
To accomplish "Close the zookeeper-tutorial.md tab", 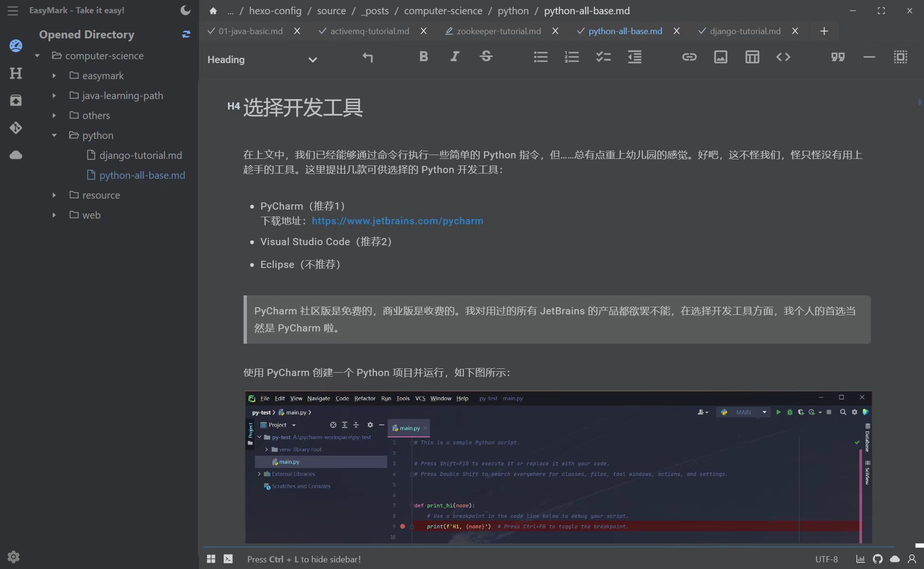I will pyautogui.click(x=555, y=31).
